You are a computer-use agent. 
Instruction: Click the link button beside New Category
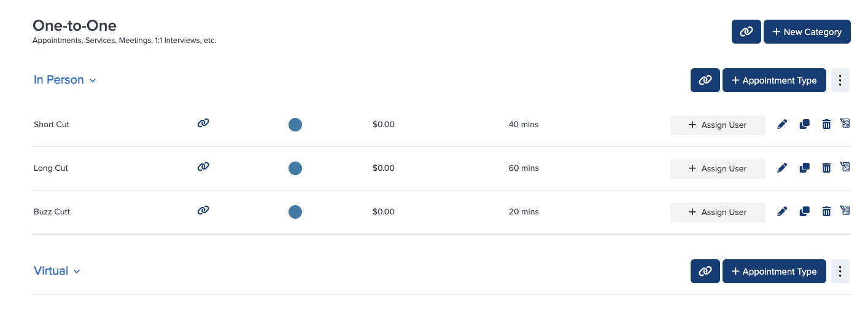click(x=746, y=32)
